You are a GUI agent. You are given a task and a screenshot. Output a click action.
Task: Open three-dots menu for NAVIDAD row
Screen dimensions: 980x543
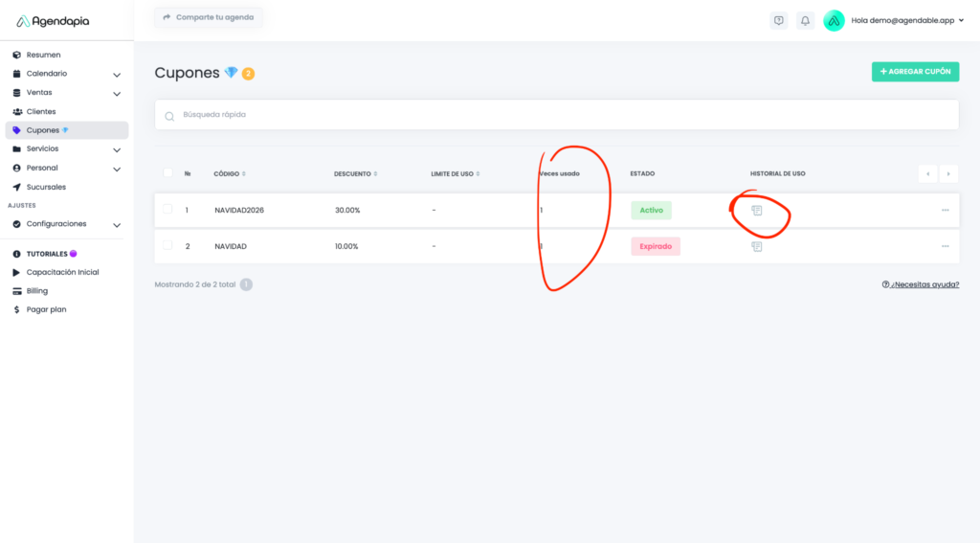coord(945,246)
